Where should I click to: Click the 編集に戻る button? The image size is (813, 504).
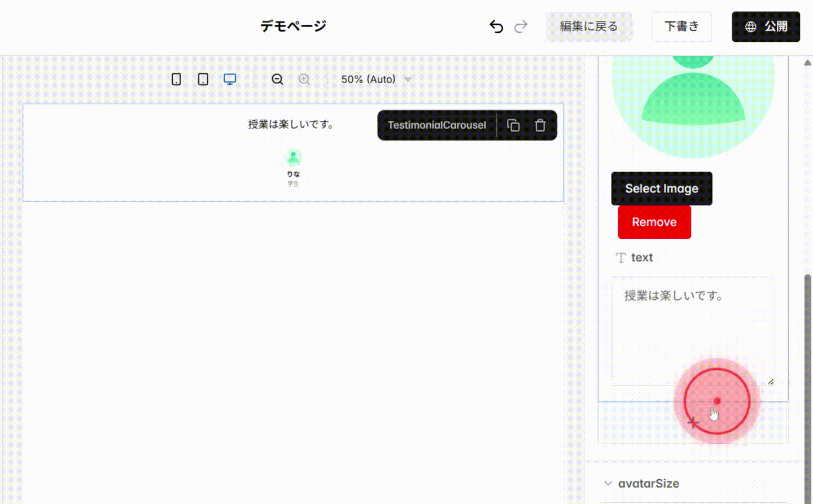click(x=589, y=27)
